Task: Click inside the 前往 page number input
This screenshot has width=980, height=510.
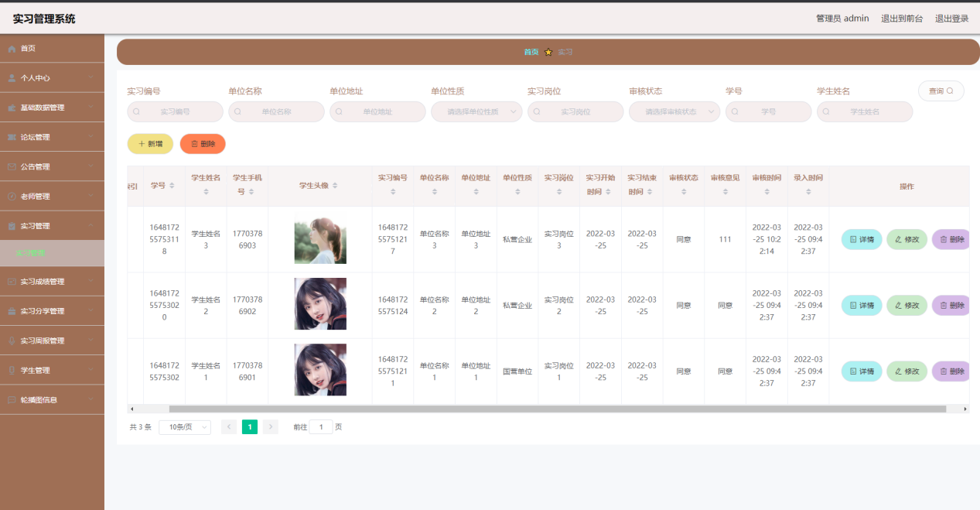Action: click(x=320, y=426)
